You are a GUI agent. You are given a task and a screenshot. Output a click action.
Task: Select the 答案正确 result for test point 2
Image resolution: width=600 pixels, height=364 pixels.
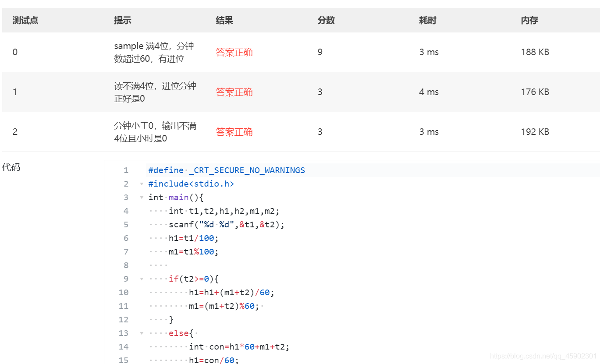click(x=234, y=132)
